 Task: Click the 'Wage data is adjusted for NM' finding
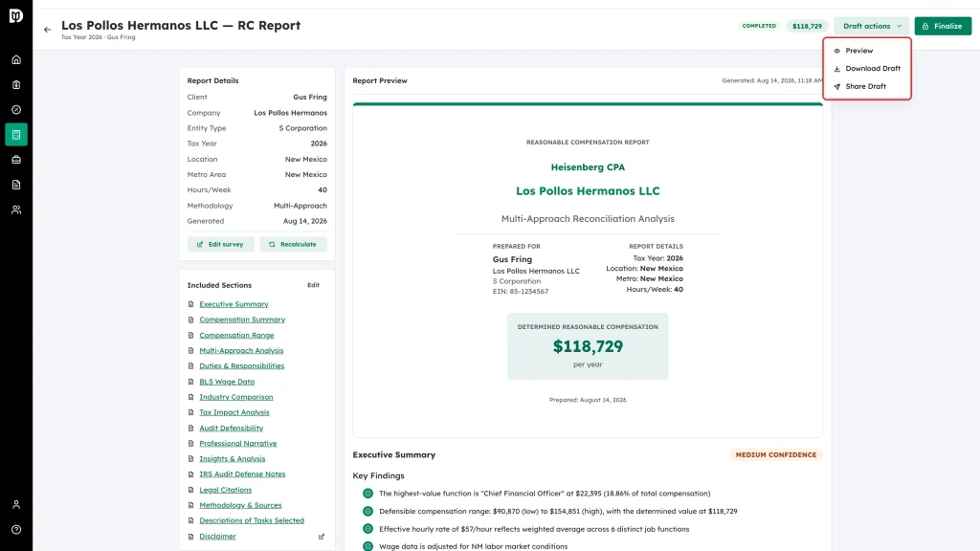[473, 546]
